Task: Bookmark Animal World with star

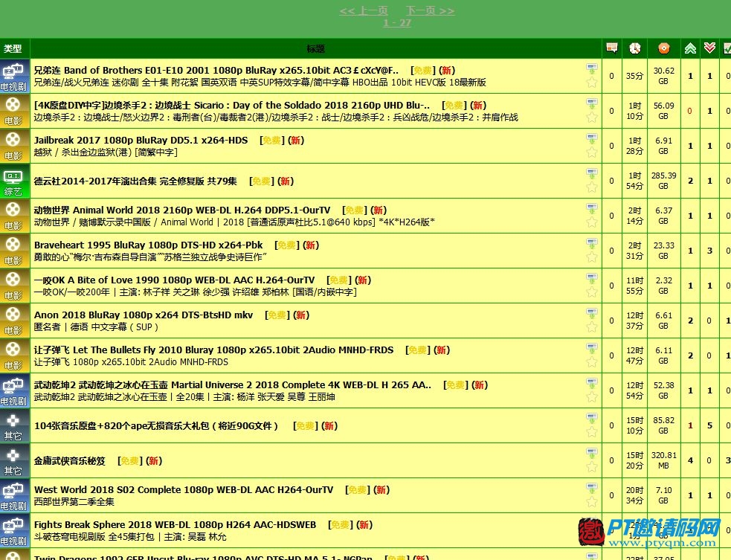Action: point(592,222)
